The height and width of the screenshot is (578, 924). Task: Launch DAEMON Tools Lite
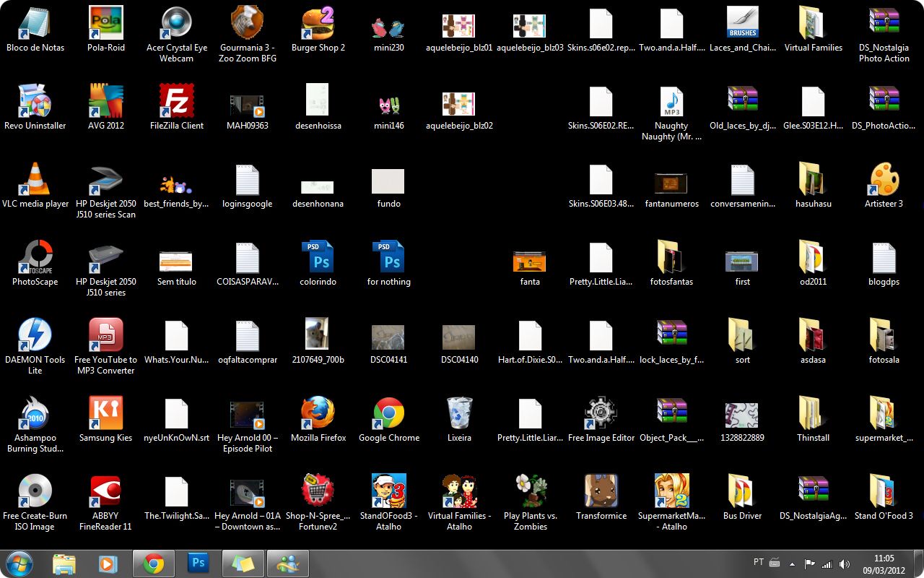(35, 336)
